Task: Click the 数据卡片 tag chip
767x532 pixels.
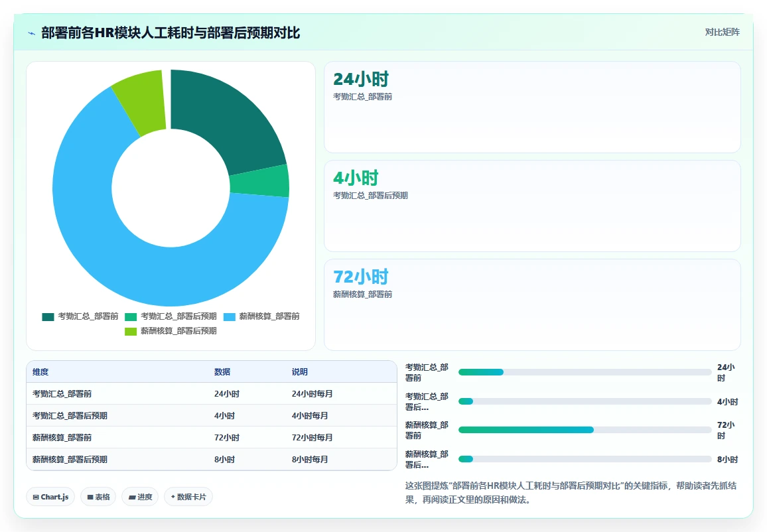Action: [188, 497]
